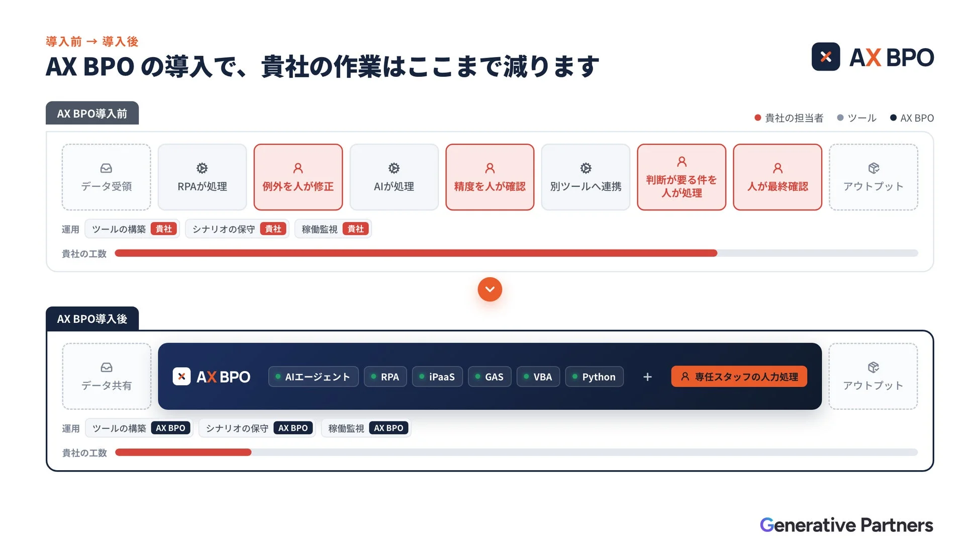Click the iPaaS chip
The height and width of the screenshot is (551, 980).
(437, 377)
